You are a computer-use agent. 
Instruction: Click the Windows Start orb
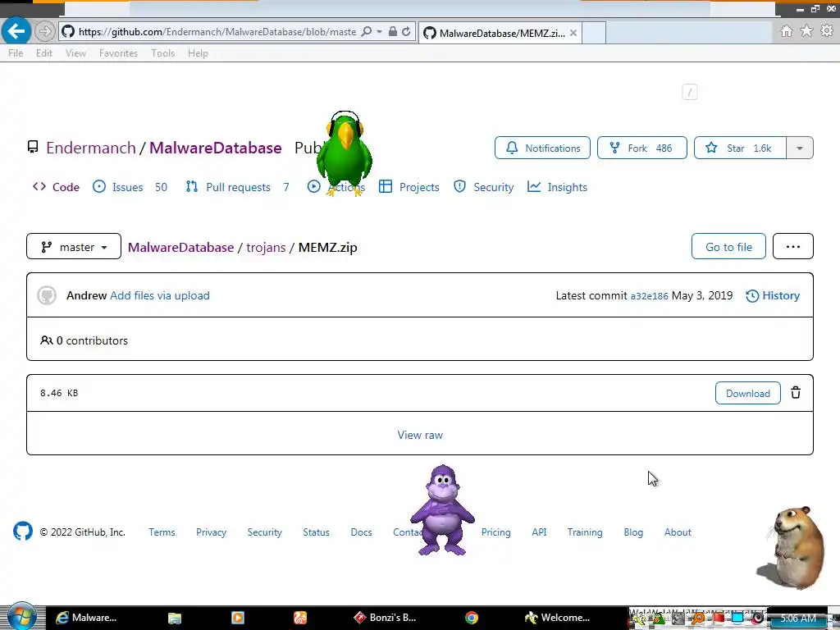pos(21,617)
